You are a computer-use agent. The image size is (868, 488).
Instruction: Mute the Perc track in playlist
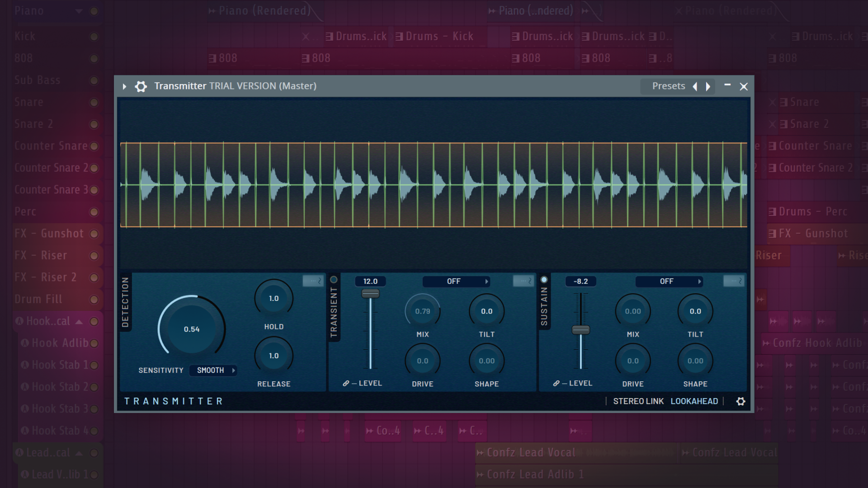tap(94, 212)
